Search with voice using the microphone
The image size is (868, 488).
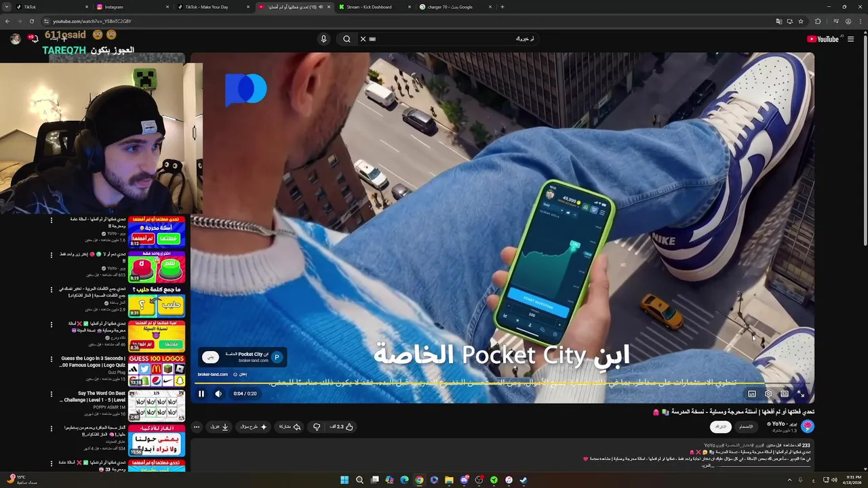click(323, 39)
